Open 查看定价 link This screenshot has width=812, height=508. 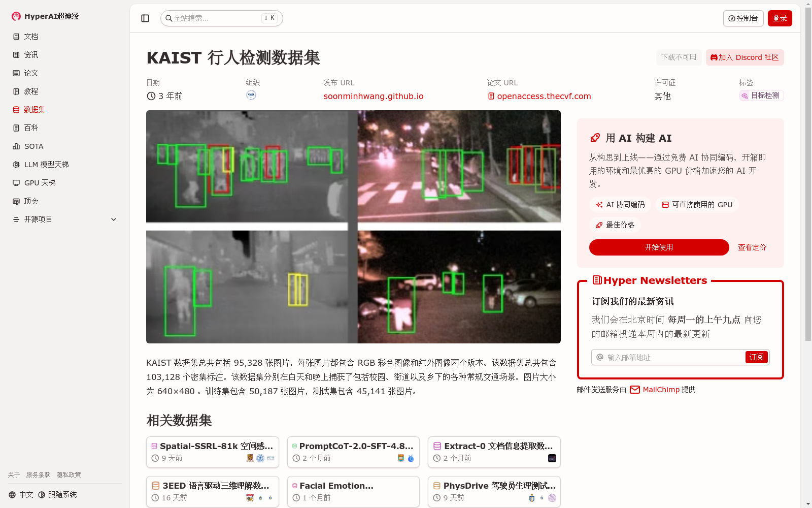point(752,247)
